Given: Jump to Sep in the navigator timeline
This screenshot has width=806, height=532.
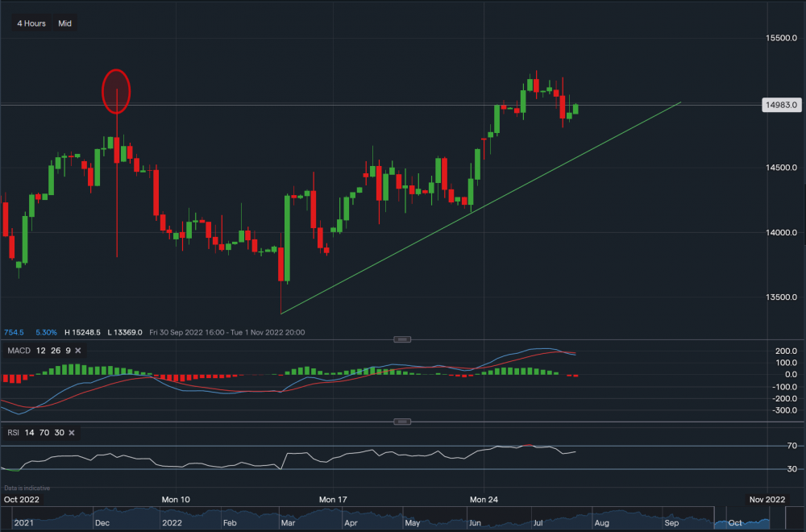Looking at the screenshot, I should pos(671,522).
